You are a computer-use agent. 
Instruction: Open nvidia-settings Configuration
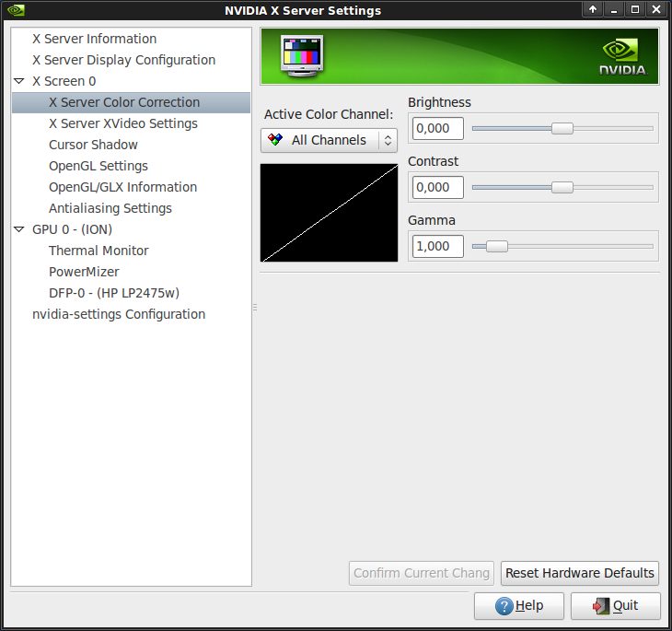[x=119, y=314]
